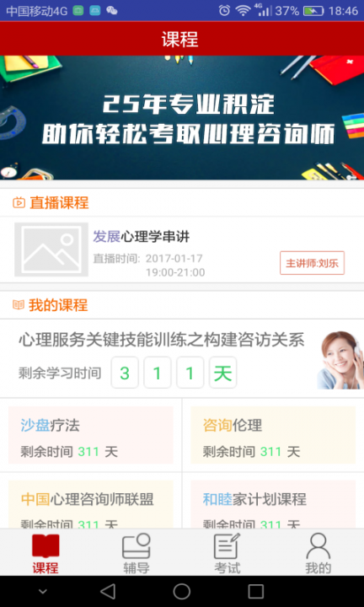
Task: Open the 和睦家计划课程 card
Action: coord(273,504)
